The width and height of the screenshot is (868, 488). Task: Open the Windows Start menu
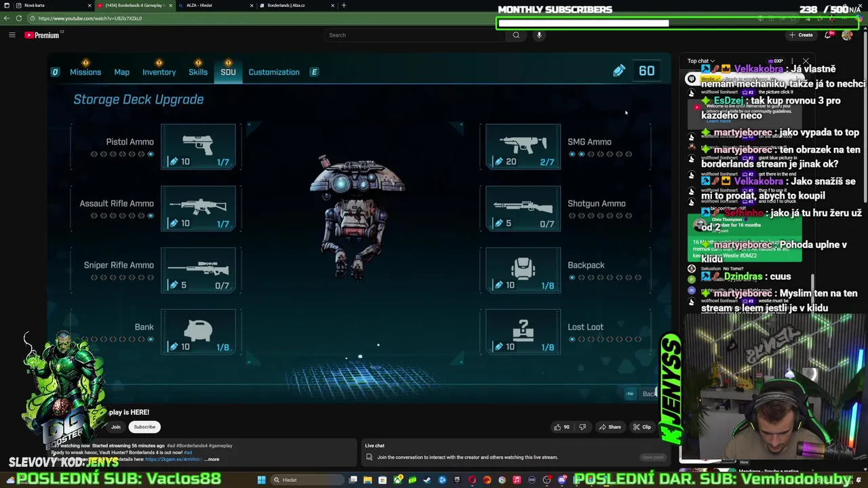[261, 480]
